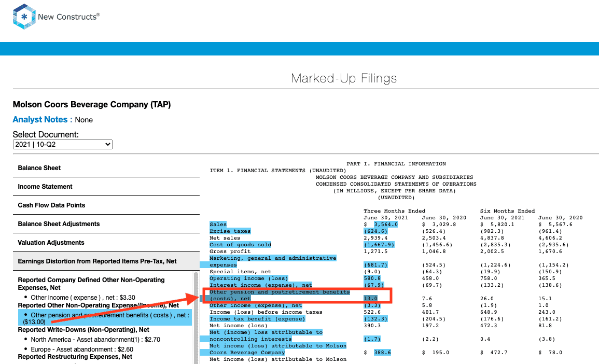Click the highlighted Operating income (loss) label
599x364 pixels.
pyautogui.click(x=249, y=278)
